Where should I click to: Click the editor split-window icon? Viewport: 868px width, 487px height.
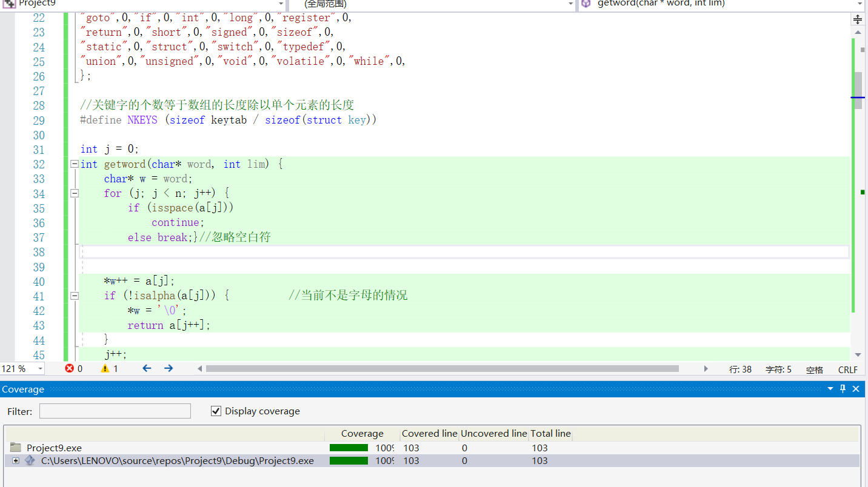tap(858, 19)
